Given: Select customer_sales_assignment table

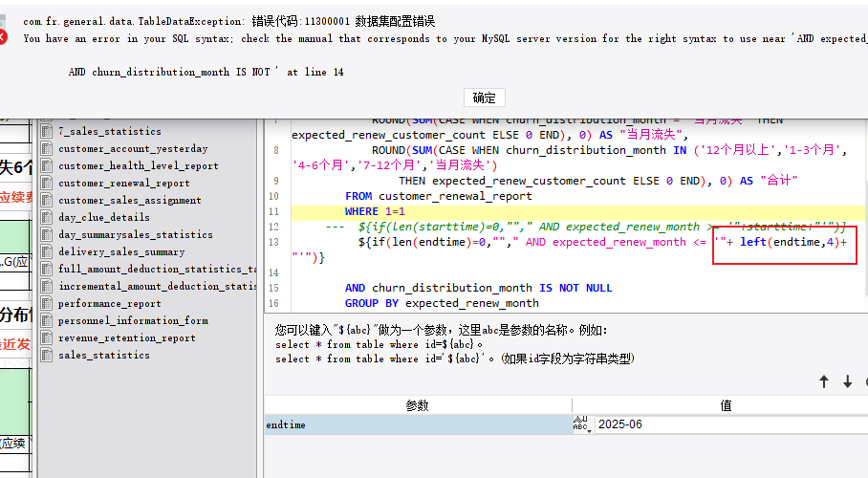Looking at the screenshot, I should click(x=130, y=200).
